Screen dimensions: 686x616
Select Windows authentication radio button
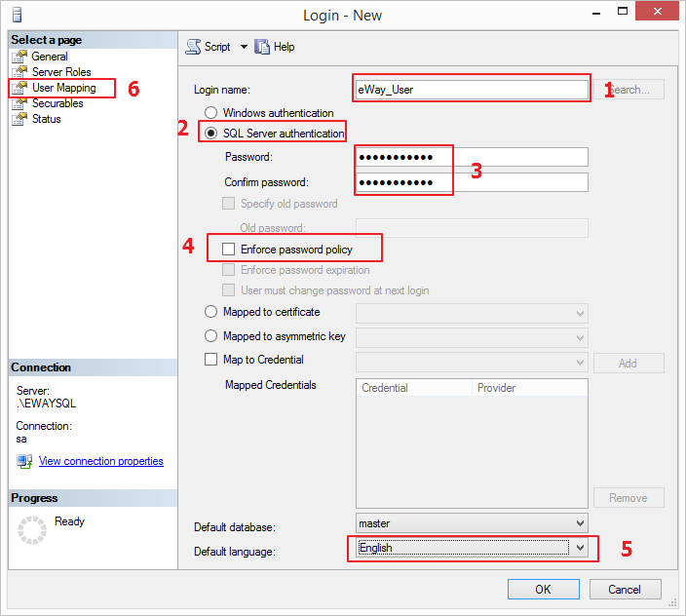pyautogui.click(x=210, y=113)
